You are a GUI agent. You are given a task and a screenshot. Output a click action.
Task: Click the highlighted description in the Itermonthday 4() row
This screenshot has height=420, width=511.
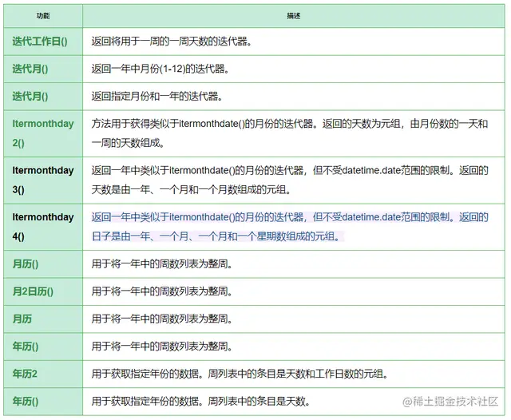click(290, 227)
